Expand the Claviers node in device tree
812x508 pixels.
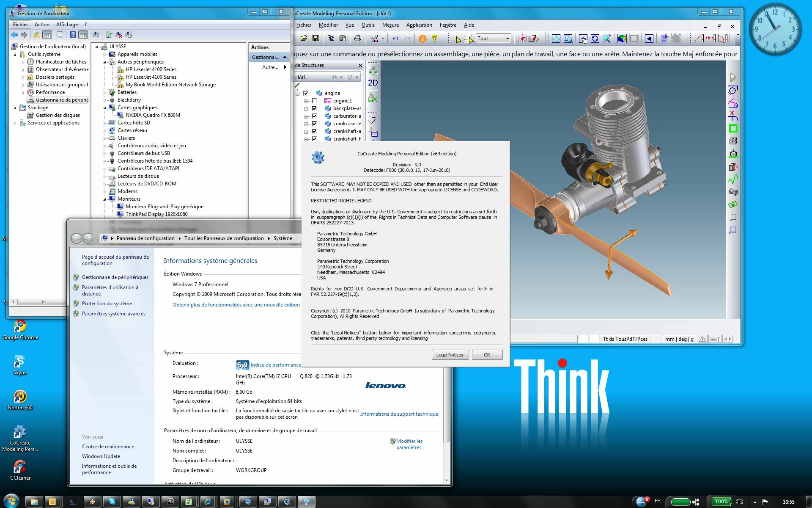point(104,138)
